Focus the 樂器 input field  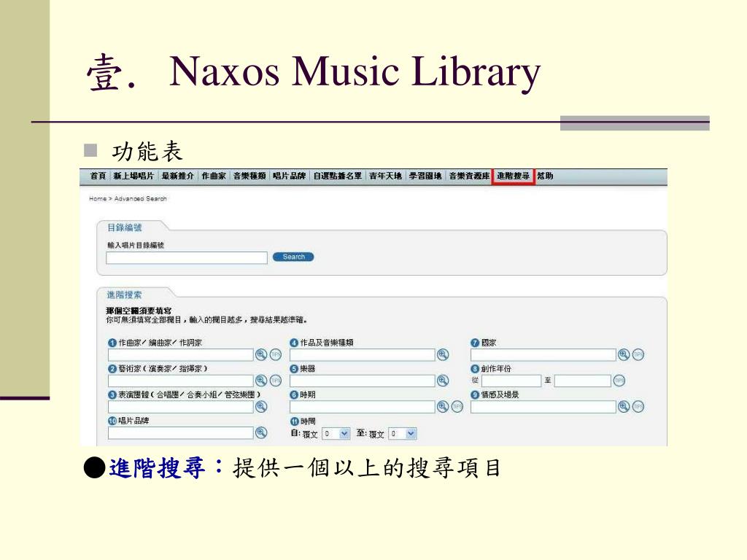tap(363, 381)
